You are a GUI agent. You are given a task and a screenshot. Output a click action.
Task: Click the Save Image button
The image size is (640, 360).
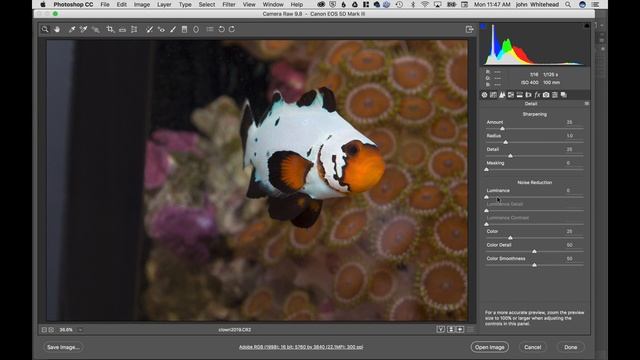coord(63,347)
